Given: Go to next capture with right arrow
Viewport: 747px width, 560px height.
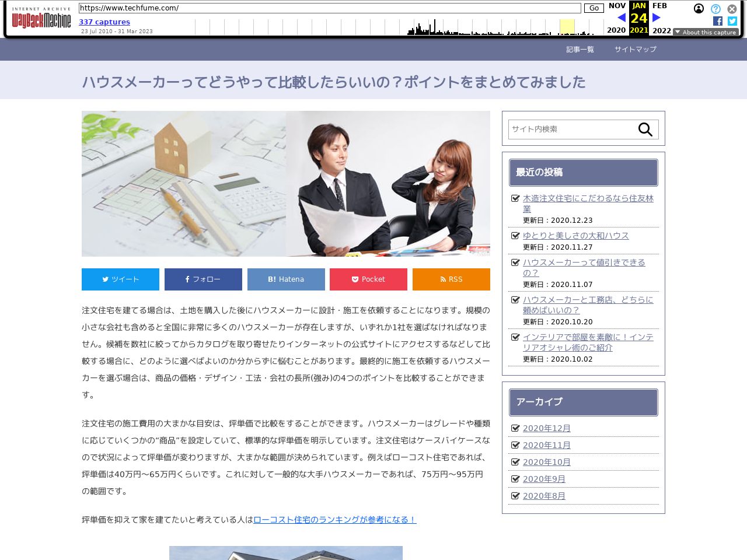Looking at the screenshot, I should tap(656, 18).
